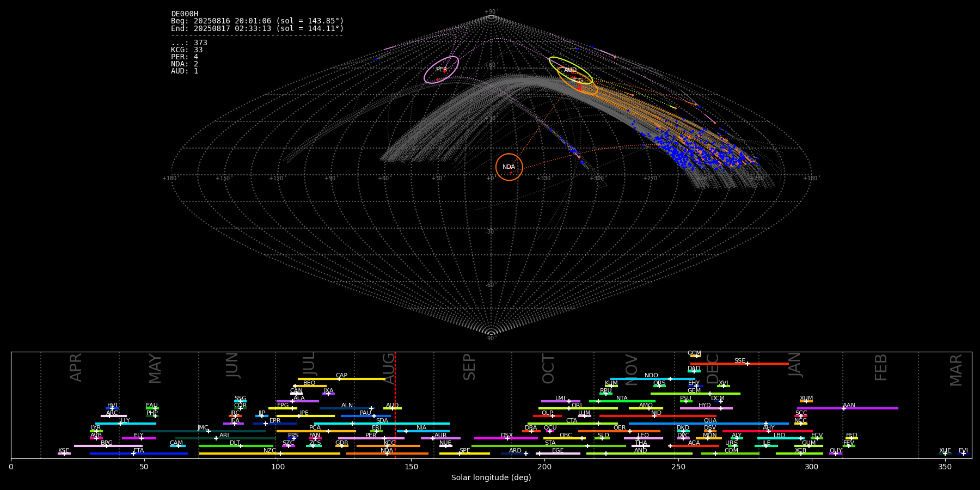980x490 pixels.
Task: Select the Beg: 20250816 20:01:06 line
Action: coord(258,21)
